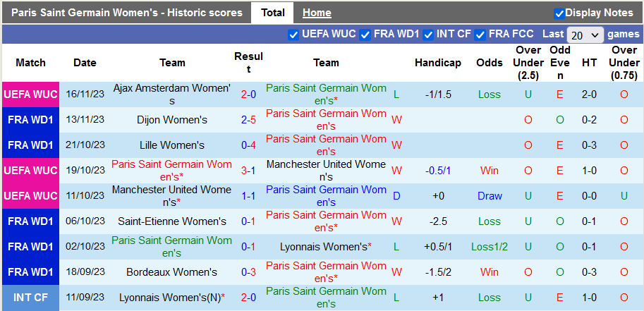
Task: Click UEFA WUC badge on 16/11/23 row
Action: click(x=30, y=94)
